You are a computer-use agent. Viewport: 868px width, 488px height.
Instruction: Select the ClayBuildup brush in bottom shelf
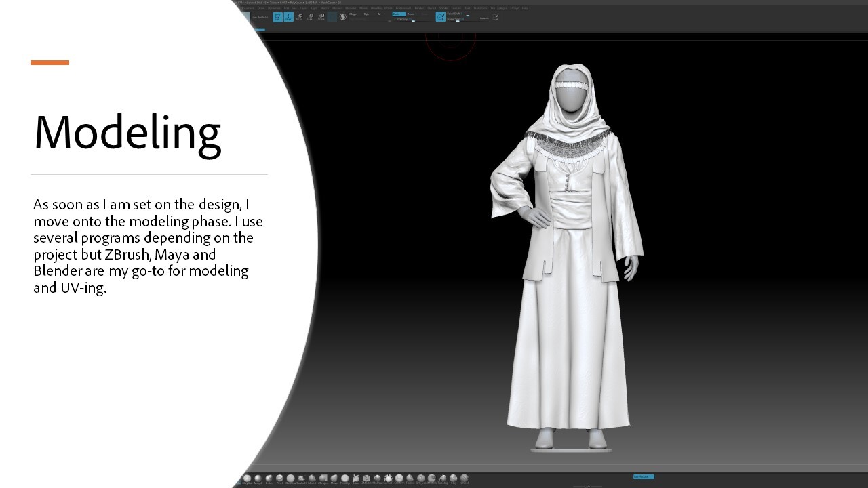click(247, 478)
